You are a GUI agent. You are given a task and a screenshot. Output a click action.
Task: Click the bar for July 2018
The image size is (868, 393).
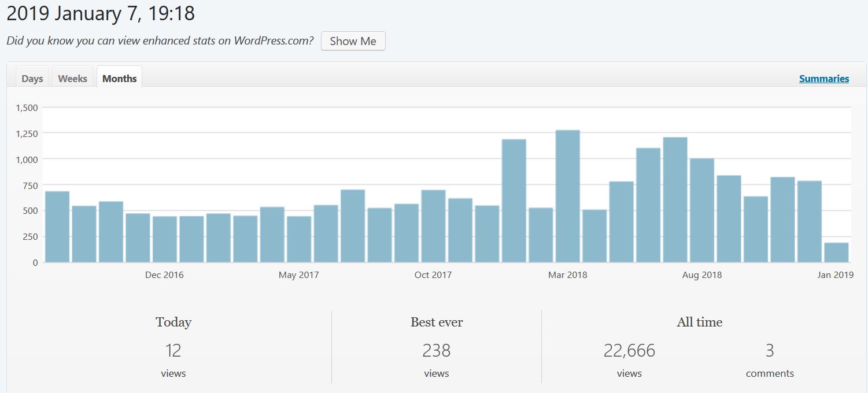675,199
